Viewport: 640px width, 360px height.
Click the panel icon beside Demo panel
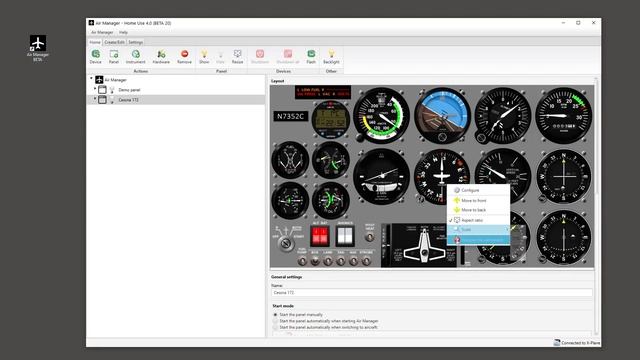pos(102,89)
